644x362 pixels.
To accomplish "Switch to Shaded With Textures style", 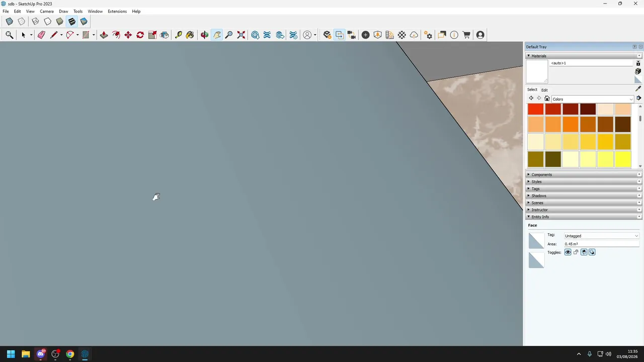I will click(x=71, y=22).
